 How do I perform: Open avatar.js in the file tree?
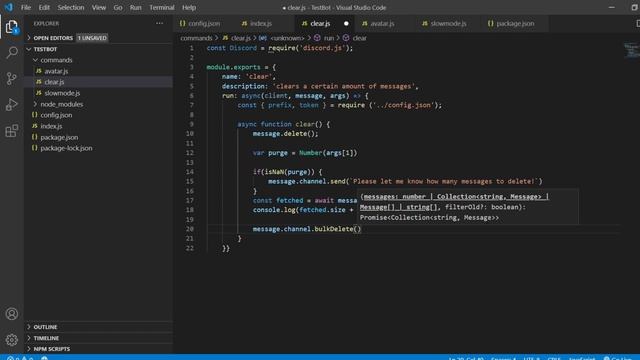98,71
